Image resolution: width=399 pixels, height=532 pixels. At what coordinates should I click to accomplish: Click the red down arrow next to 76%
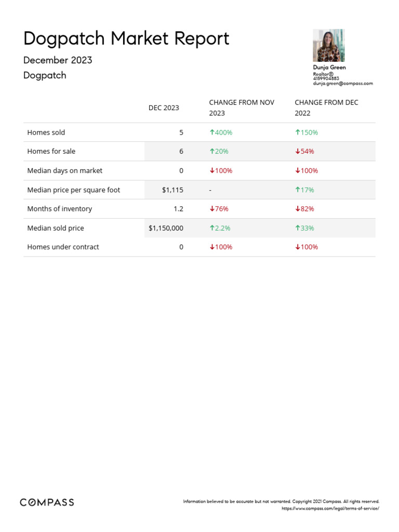coord(211,209)
